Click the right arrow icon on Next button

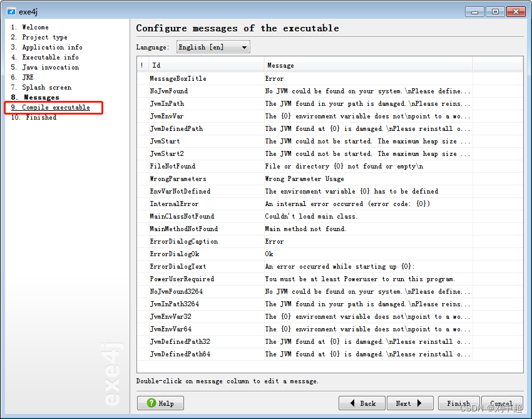pyautogui.click(x=419, y=403)
